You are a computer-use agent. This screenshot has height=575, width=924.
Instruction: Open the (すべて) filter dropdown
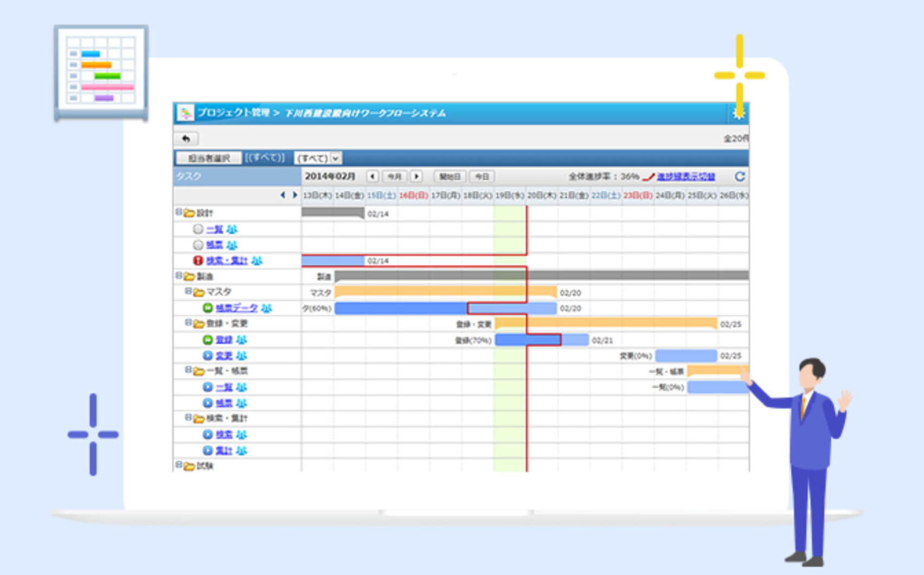point(318,158)
